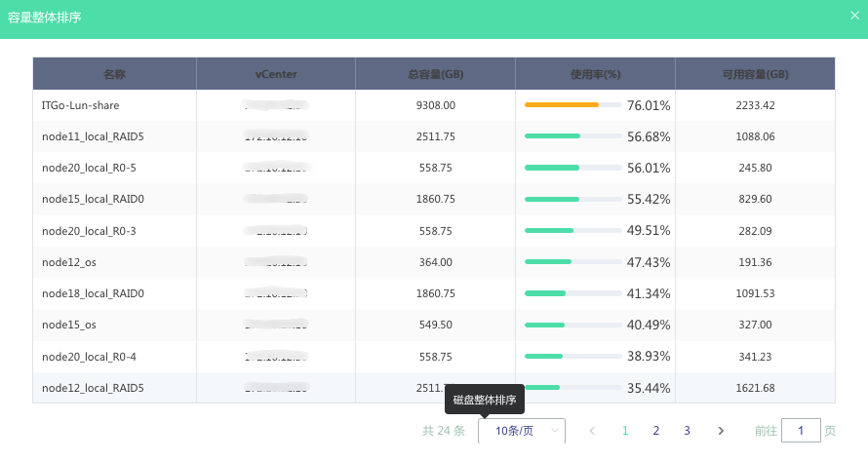
Task: Close the capacity ranking dialog
Action: click(854, 16)
